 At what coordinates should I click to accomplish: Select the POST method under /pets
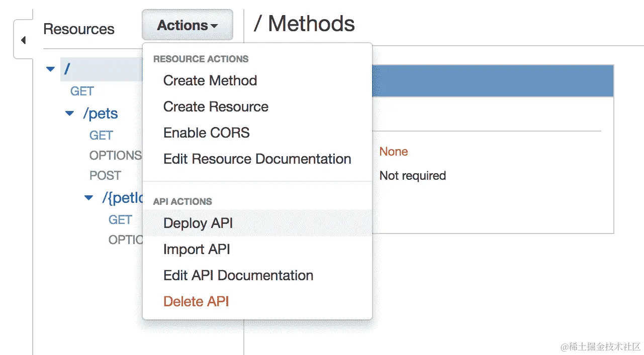point(105,175)
